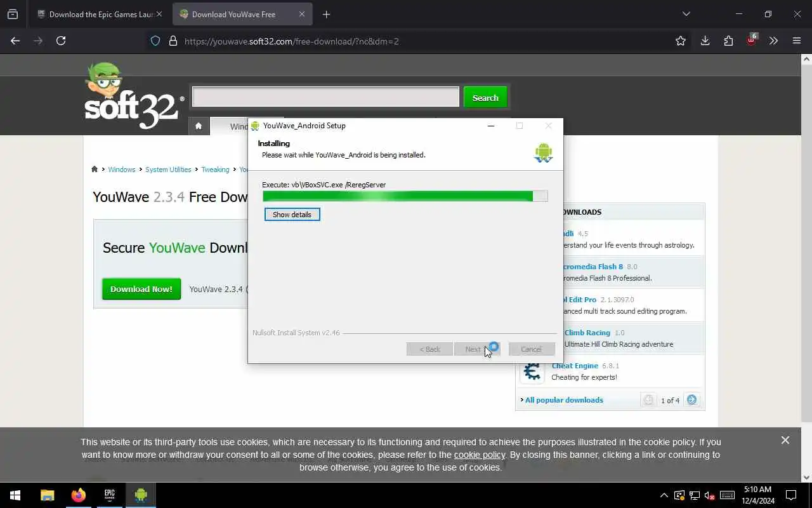
Task: Open the Firefox application menu
Action: [797, 41]
